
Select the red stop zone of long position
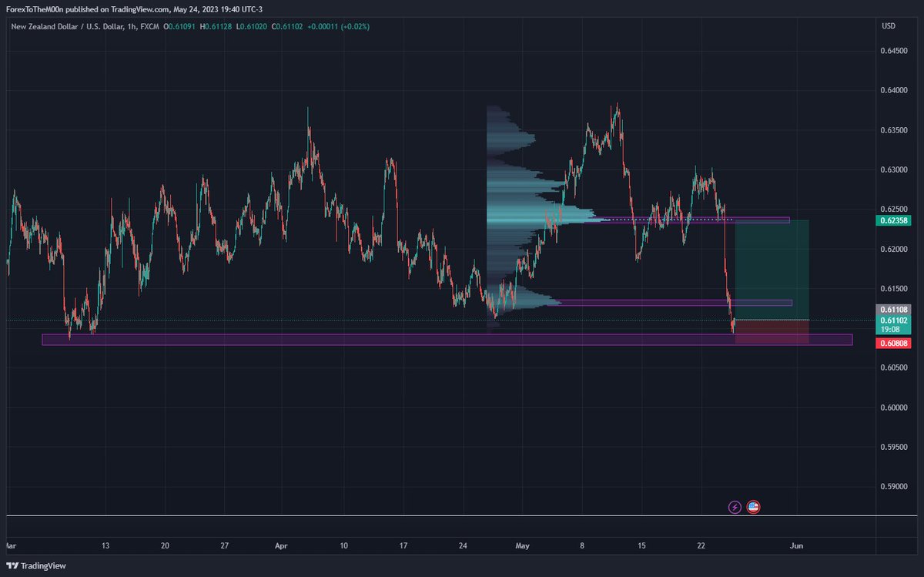[772, 331]
